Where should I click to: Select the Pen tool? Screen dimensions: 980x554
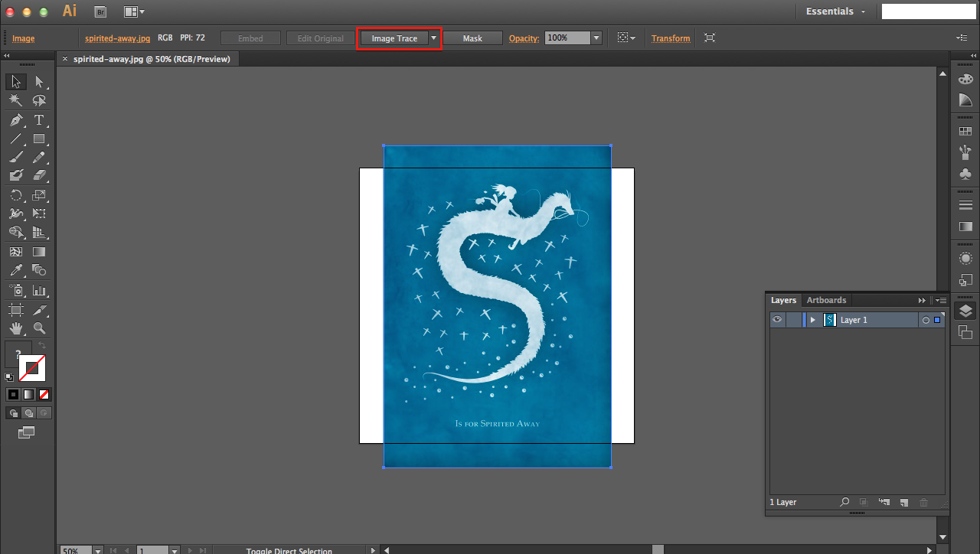(x=16, y=120)
